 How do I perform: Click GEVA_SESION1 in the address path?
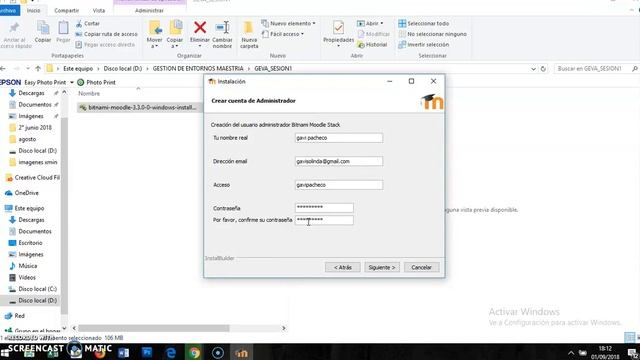coord(273,69)
